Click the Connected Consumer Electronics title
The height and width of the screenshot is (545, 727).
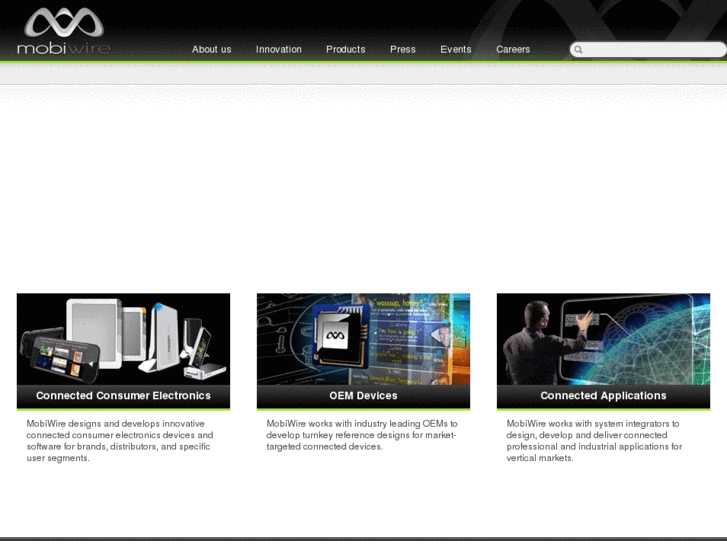(123, 396)
